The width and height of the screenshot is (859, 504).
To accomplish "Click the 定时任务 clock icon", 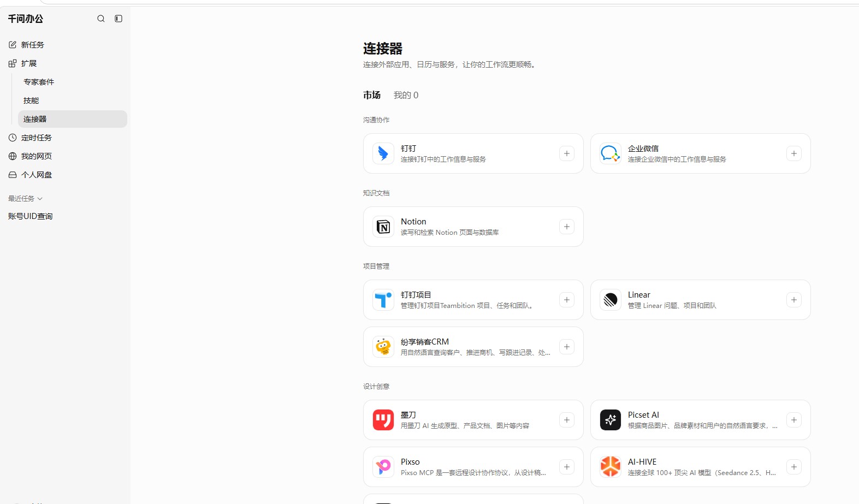I will [x=13, y=138].
